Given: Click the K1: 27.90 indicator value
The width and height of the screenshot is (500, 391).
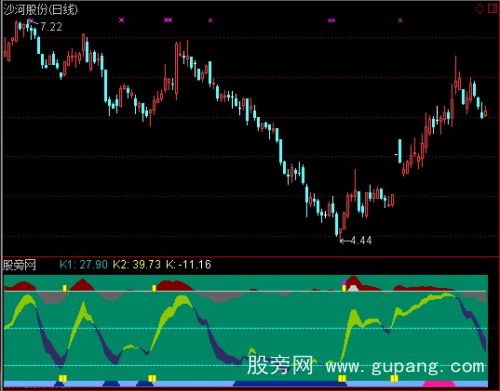Looking at the screenshot, I should tap(84, 265).
